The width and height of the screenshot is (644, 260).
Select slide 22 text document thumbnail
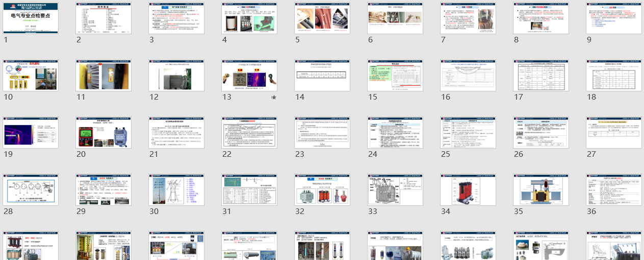point(249,133)
